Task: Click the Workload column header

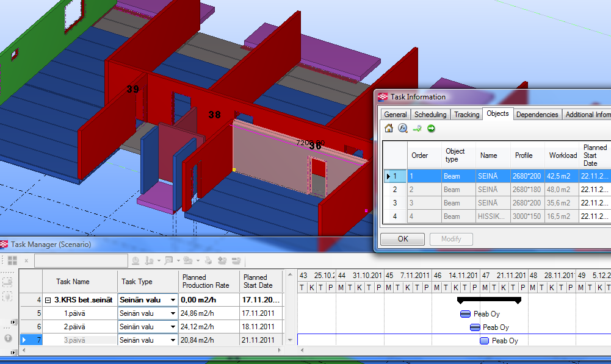Action: click(562, 155)
